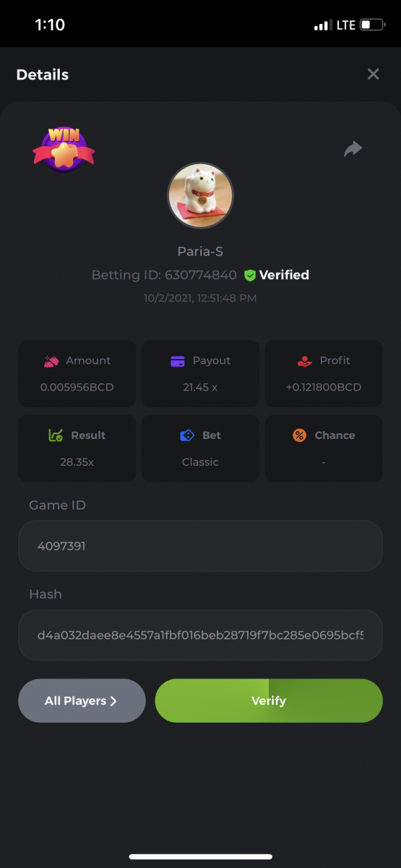401x868 pixels.
Task: Select the orange Chance percent icon
Action: click(x=299, y=435)
